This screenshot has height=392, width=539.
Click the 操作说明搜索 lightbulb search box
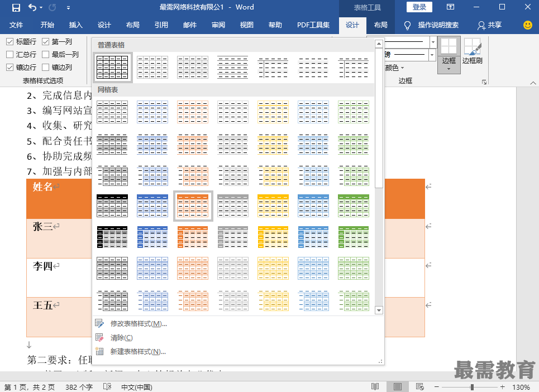point(431,25)
